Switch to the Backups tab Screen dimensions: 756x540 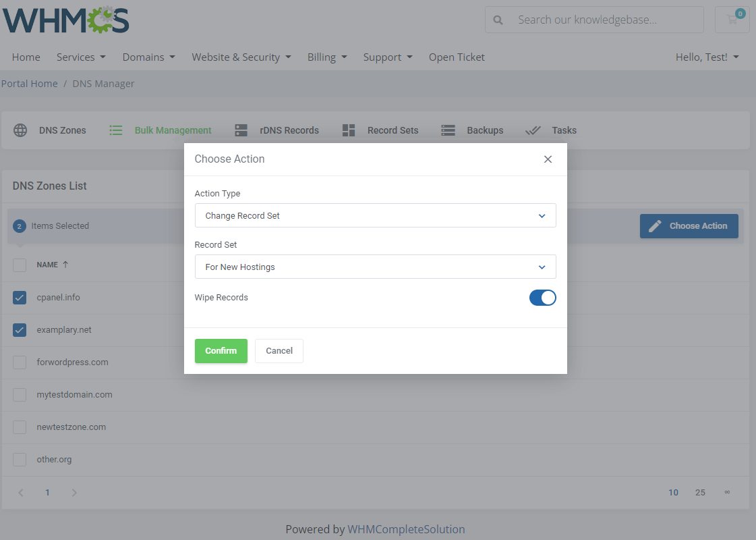click(x=472, y=130)
